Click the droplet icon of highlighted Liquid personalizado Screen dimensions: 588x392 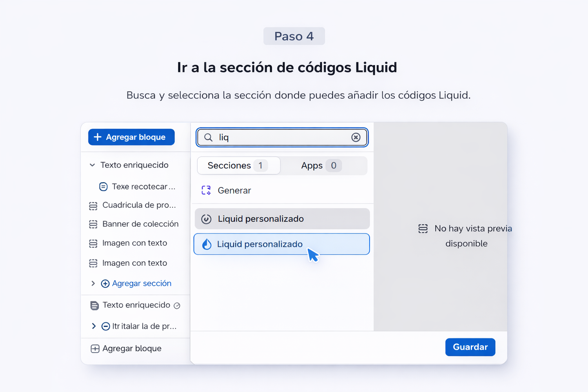pos(207,244)
